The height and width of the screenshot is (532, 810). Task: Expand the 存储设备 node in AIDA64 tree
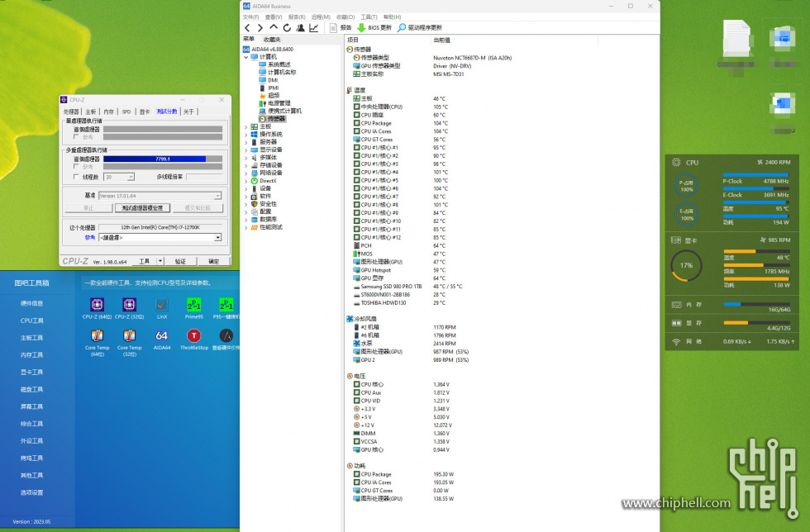[246, 165]
